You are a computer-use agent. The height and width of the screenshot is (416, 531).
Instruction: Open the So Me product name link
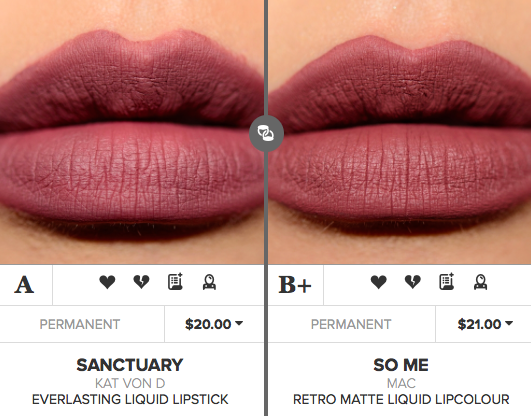(x=401, y=365)
